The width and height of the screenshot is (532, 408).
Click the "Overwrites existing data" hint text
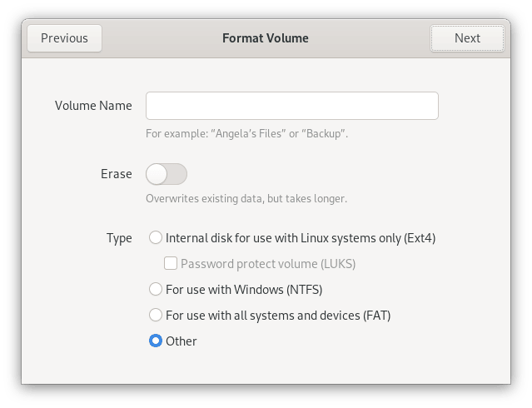246,199
